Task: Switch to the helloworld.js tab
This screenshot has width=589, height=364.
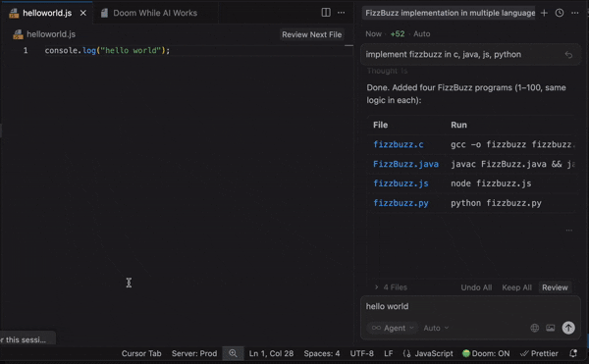Action: point(47,13)
